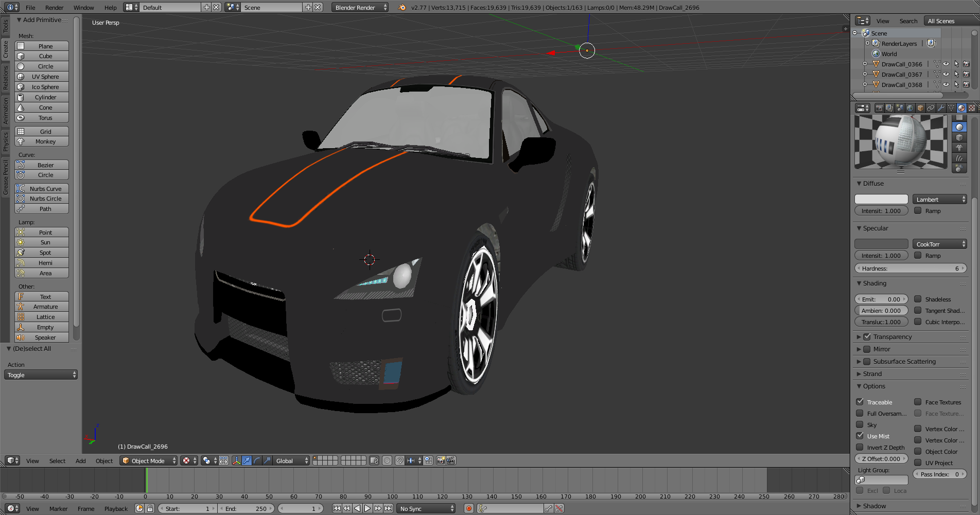This screenshot has height=515, width=980.
Task: Select the scale manipulator icon
Action: (x=267, y=460)
